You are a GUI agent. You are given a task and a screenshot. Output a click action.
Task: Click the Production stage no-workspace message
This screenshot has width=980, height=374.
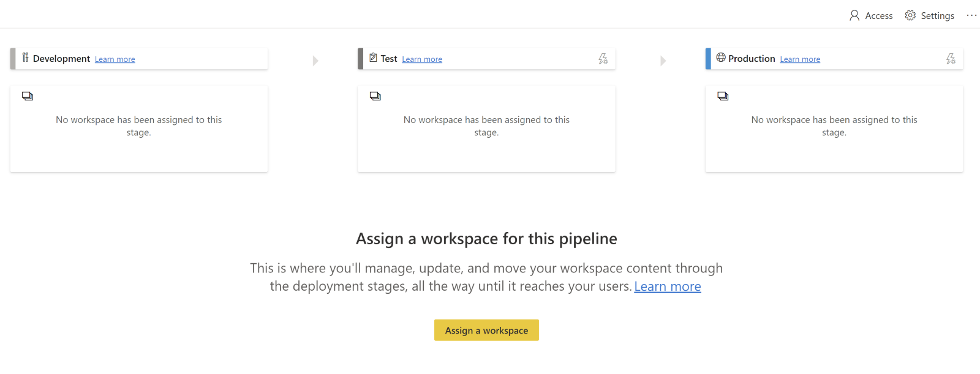[x=834, y=126]
